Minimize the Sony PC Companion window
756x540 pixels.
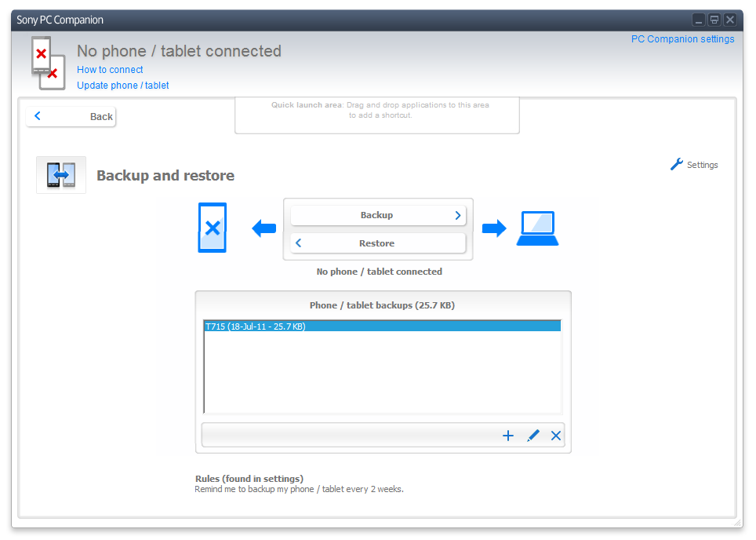[x=699, y=20]
